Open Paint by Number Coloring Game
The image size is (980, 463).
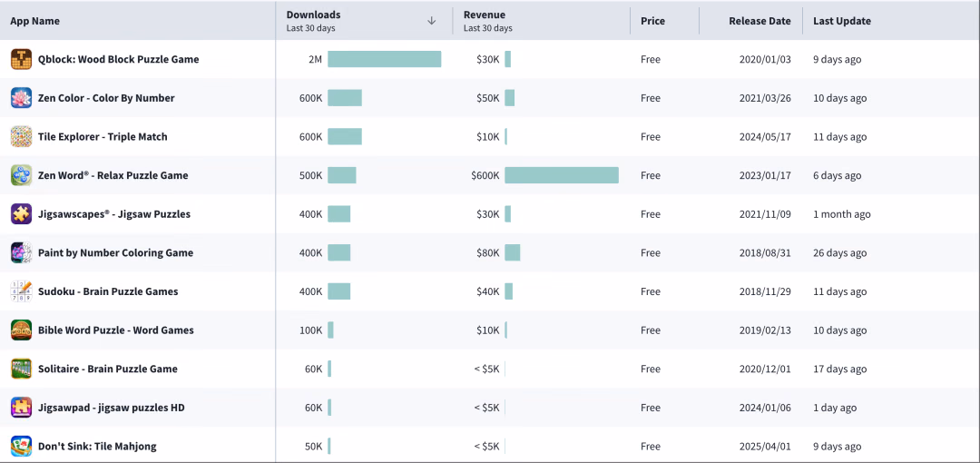[115, 252]
